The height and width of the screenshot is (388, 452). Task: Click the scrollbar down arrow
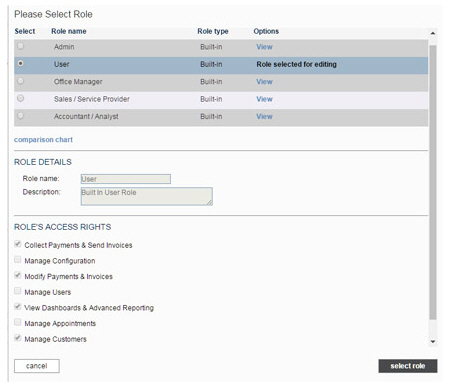433,342
